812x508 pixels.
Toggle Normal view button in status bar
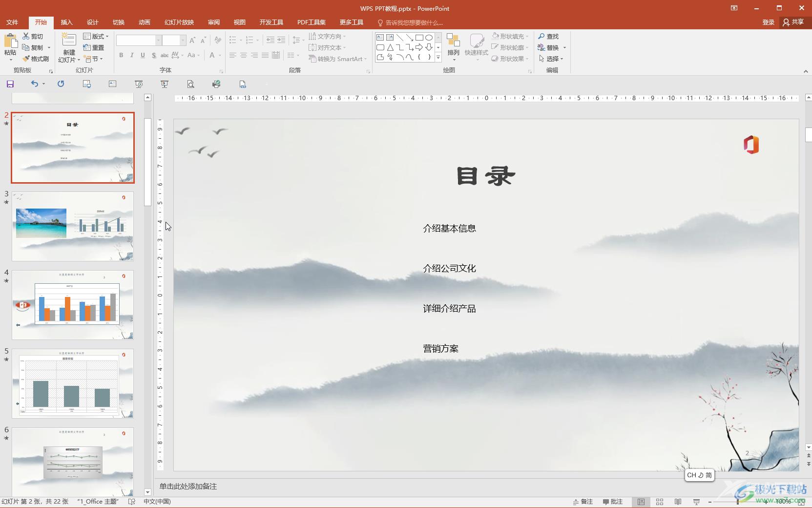pos(641,502)
